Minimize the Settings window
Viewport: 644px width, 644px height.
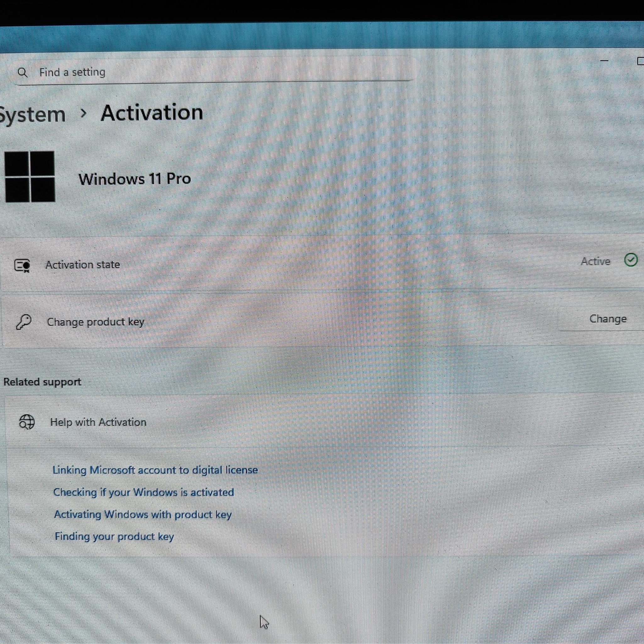coord(604,61)
